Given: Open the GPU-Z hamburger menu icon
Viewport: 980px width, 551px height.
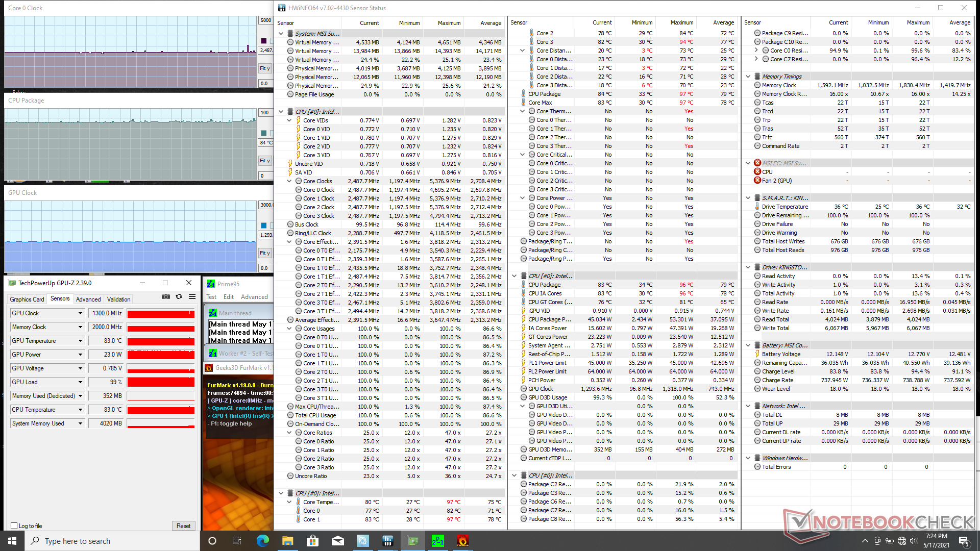Looking at the screenshot, I should pos(192,296).
